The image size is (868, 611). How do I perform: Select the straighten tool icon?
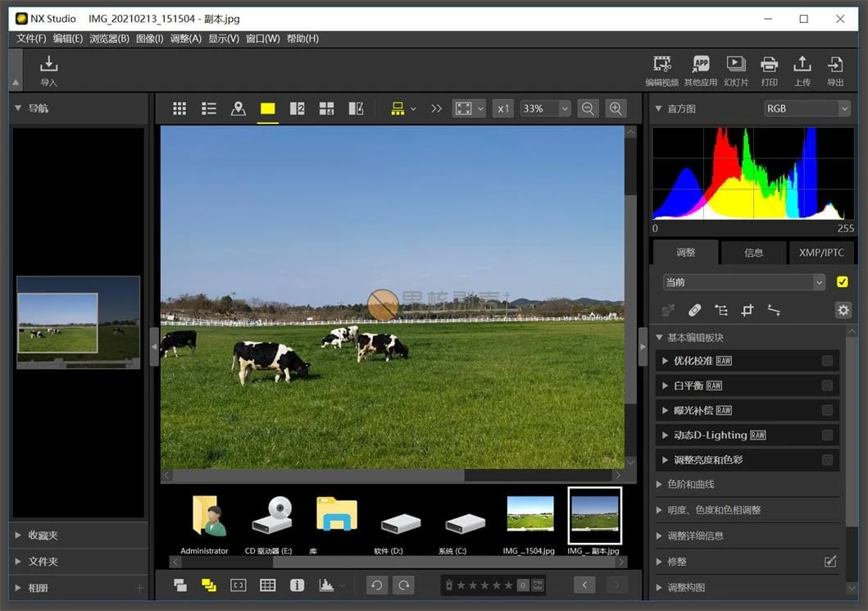[775, 310]
